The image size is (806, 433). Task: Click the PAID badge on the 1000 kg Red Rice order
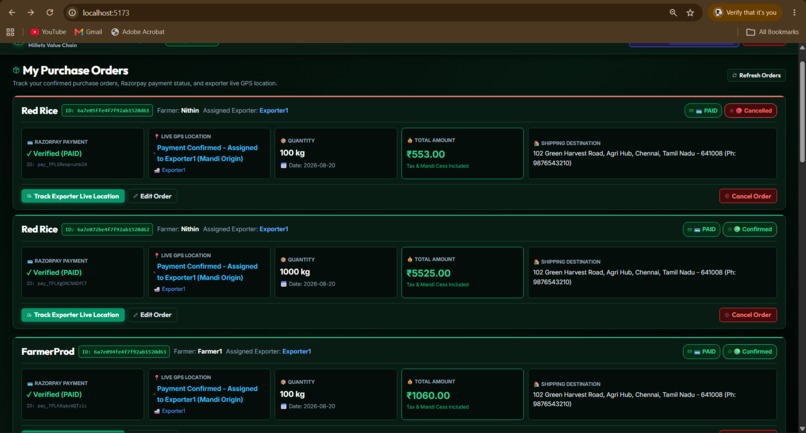(702, 229)
